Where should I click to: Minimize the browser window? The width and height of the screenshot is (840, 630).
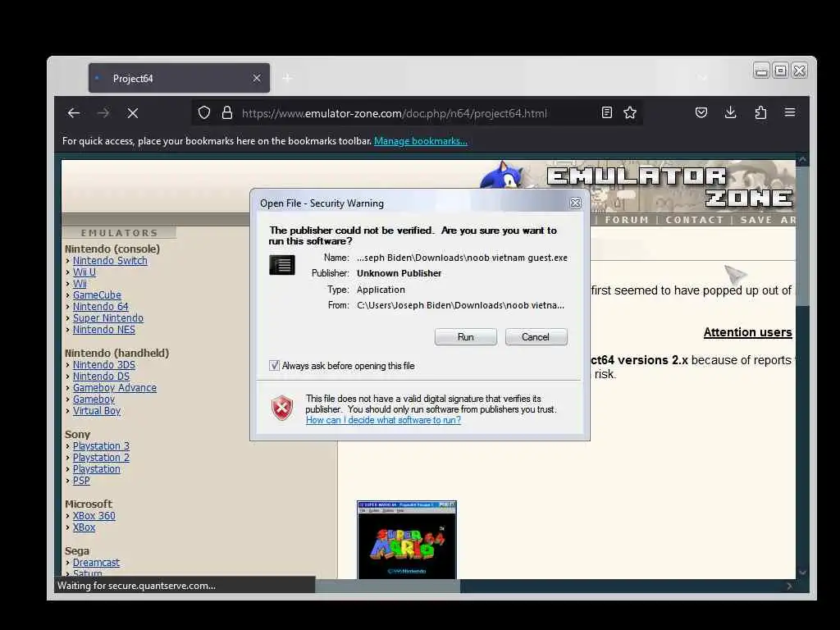point(761,71)
